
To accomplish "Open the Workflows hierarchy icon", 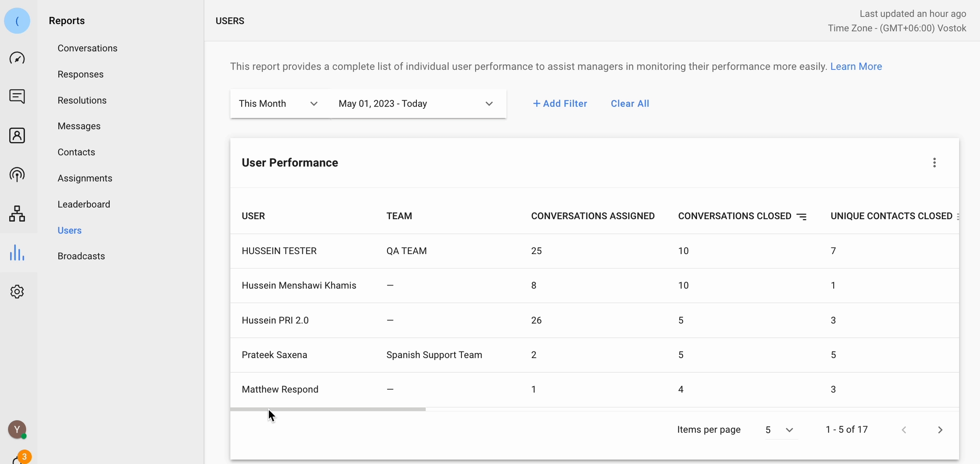I will pos(17,213).
